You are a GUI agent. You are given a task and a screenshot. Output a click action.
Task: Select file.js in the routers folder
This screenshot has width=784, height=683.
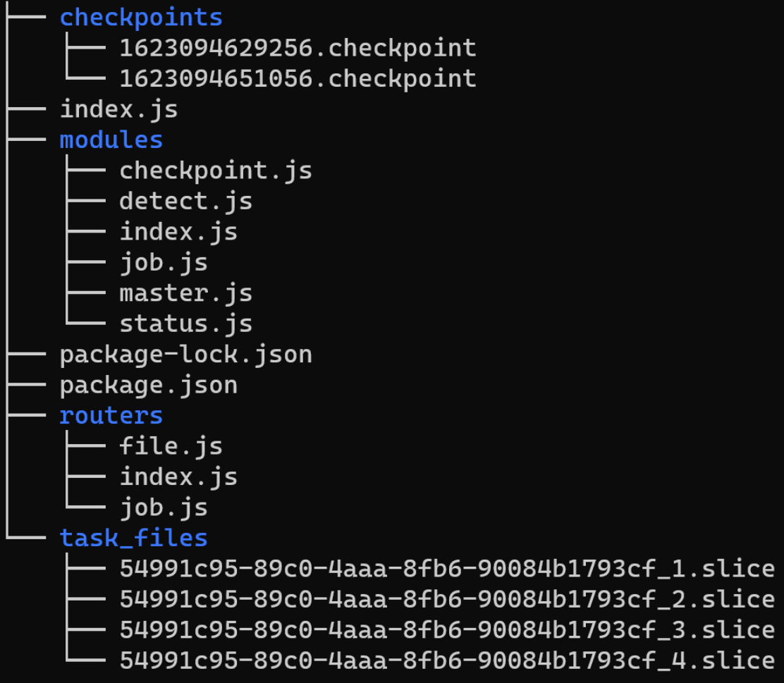coord(171,446)
